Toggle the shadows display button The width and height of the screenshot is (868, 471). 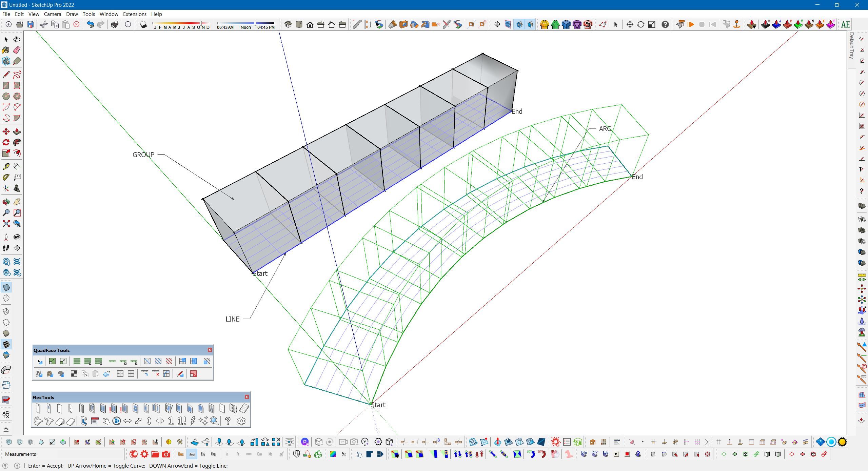(x=143, y=24)
